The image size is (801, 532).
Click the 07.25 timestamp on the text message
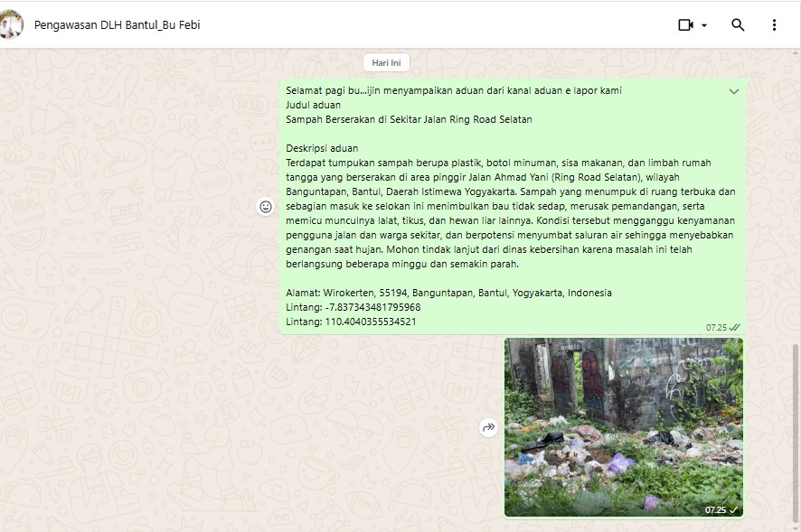[x=716, y=327]
